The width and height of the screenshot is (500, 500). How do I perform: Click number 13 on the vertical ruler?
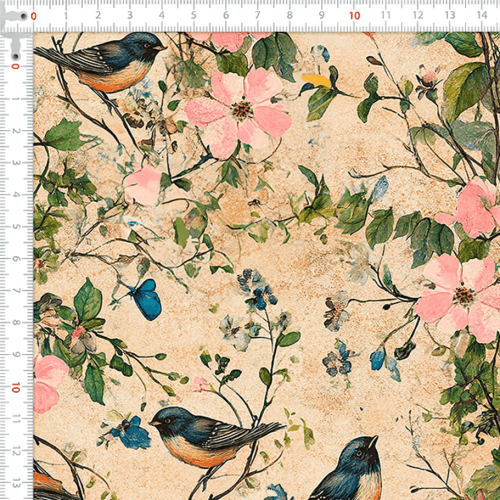(x=16, y=483)
